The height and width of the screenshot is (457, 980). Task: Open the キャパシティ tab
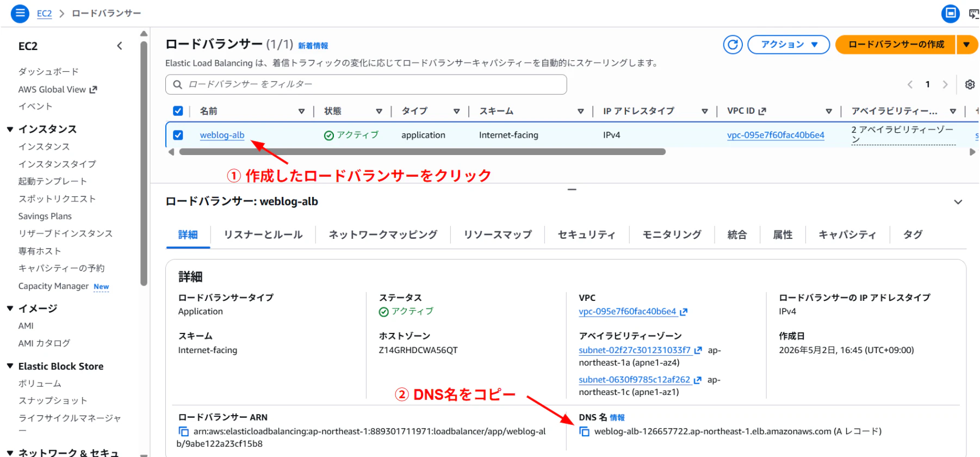(847, 234)
